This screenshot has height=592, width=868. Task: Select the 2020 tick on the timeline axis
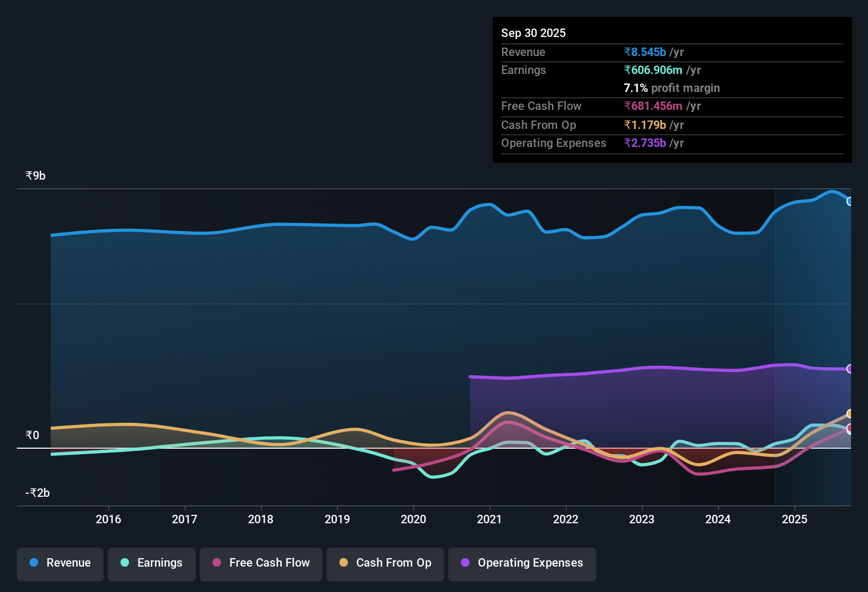coord(413,520)
